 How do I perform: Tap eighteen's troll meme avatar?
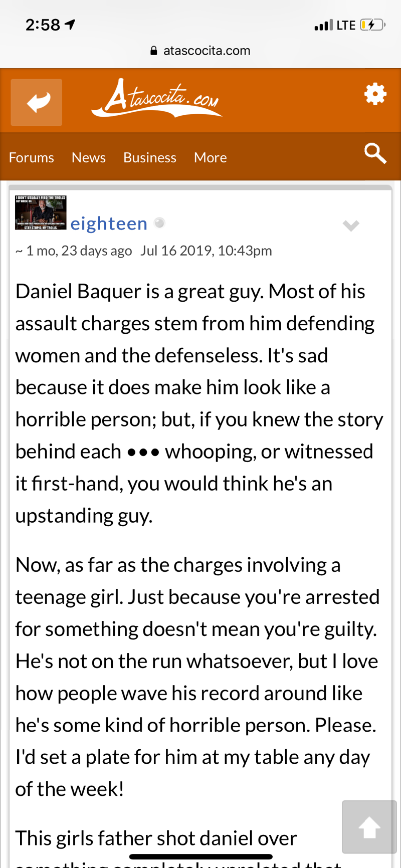click(x=40, y=212)
